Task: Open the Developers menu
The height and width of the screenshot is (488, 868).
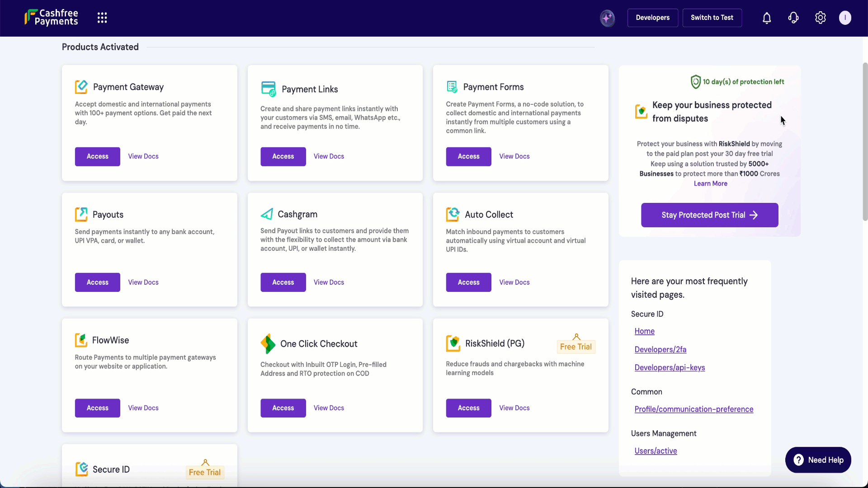Action: (652, 18)
